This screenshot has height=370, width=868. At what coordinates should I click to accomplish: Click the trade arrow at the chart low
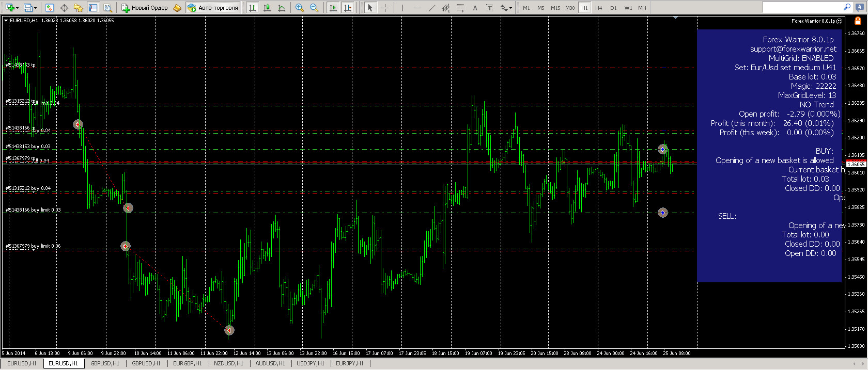point(229,330)
